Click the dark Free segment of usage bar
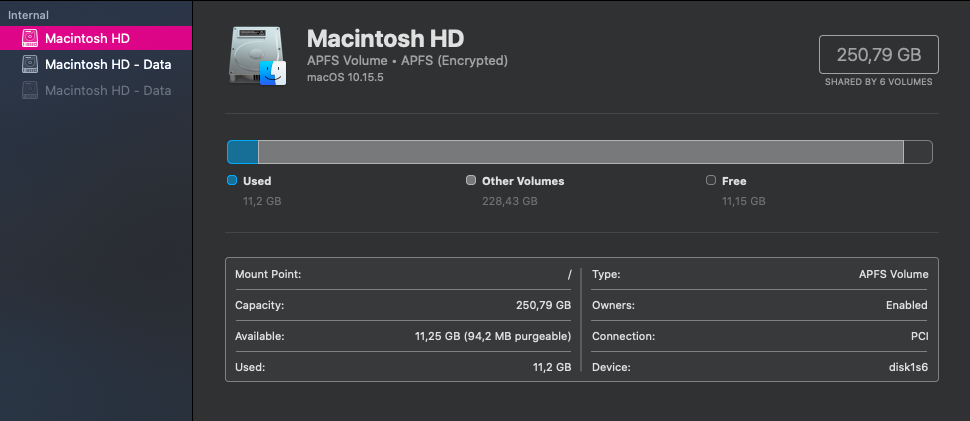Viewport: 970px width, 421px height. coord(918,152)
